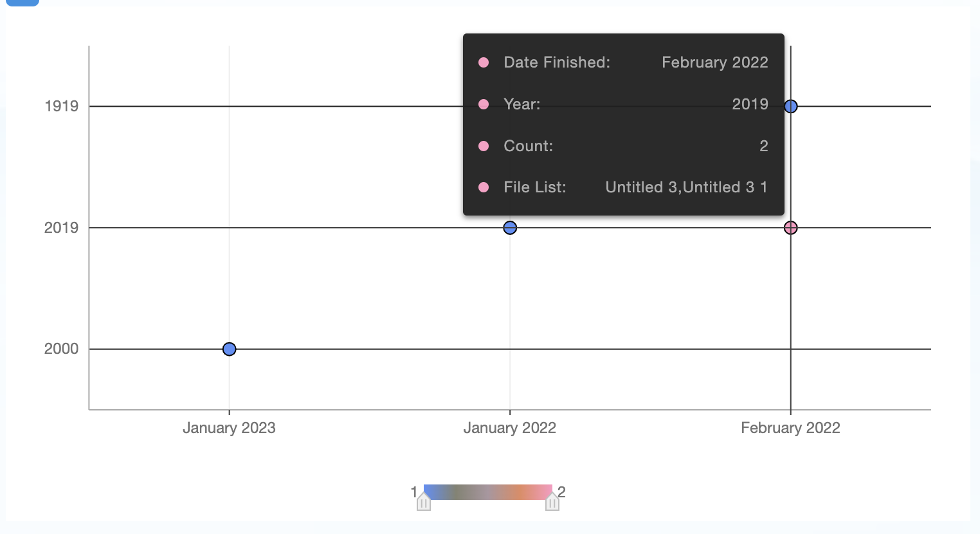Click the pink bullet beside File List
This screenshot has height=534, width=980.
(x=484, y=187)
